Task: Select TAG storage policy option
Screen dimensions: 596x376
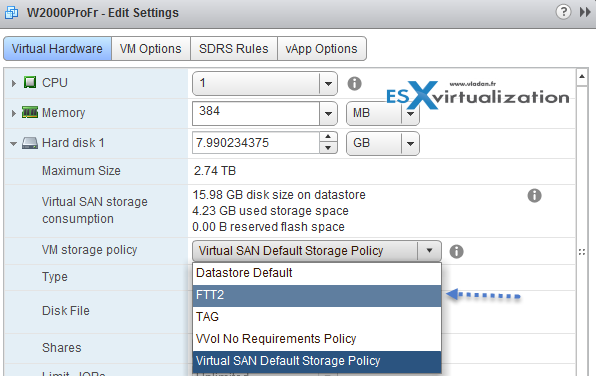Action: tap(317, 317)
